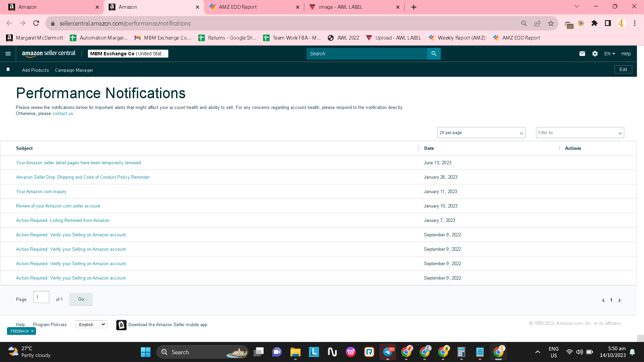Open the MBM Exchange Co account switcher
Viewport: 644px width, 362px height.
tap(128, 54)
